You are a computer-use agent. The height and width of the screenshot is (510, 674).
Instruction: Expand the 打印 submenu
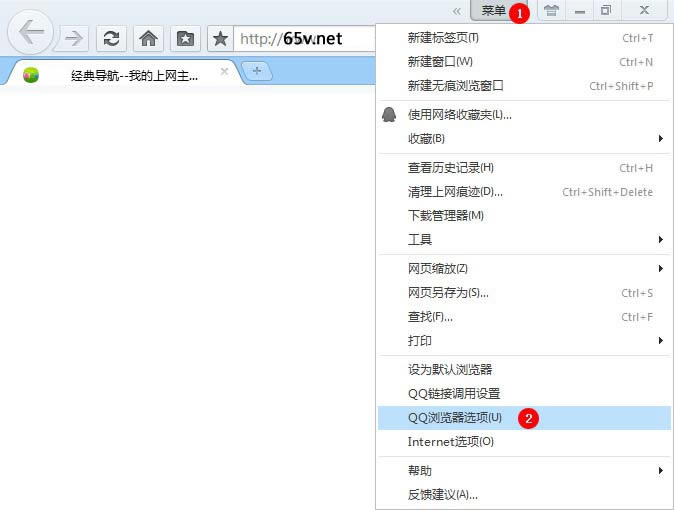(524, 341)
